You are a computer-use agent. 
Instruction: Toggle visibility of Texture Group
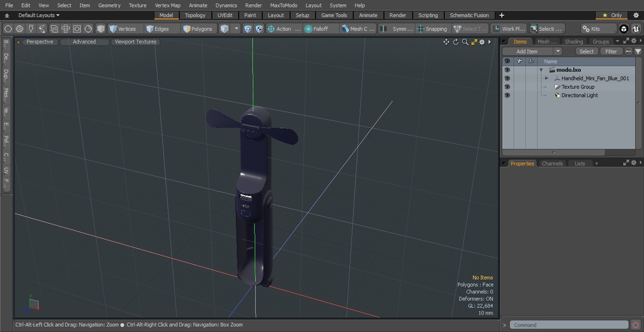pyautogui.click(x=507, y=87)
